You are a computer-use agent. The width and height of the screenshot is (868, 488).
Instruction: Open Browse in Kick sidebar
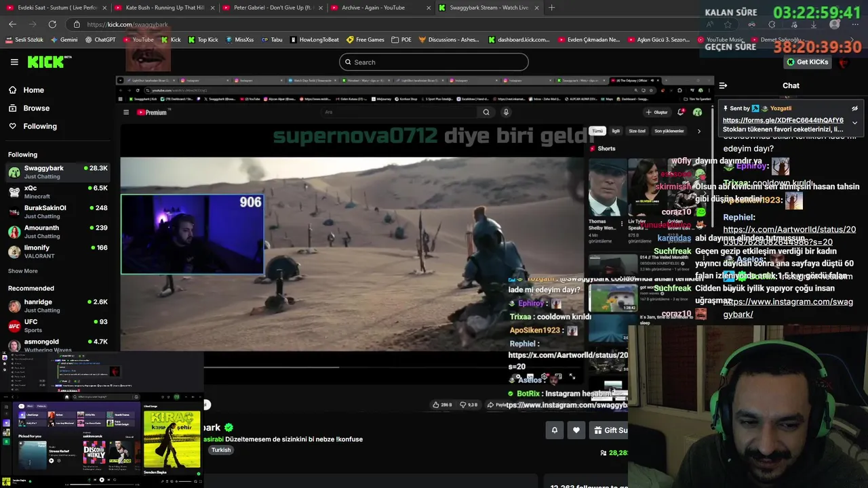tap(36, 108)
